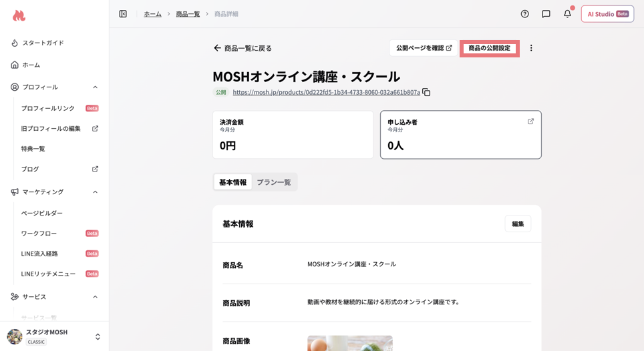Open the help question mark icon
The width and height of the screenshot is (644, 351).
pos(524,14)
